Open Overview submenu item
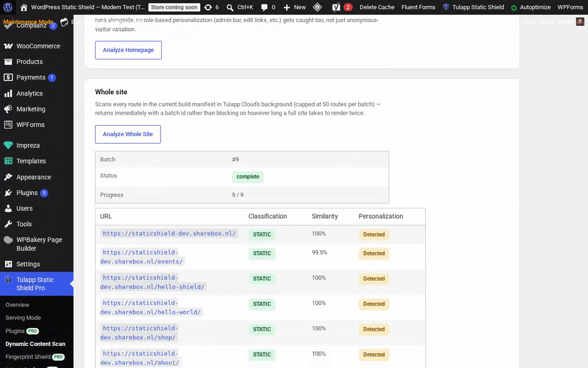This screenshot has height=368, width=588. click(x=17, y=305)
